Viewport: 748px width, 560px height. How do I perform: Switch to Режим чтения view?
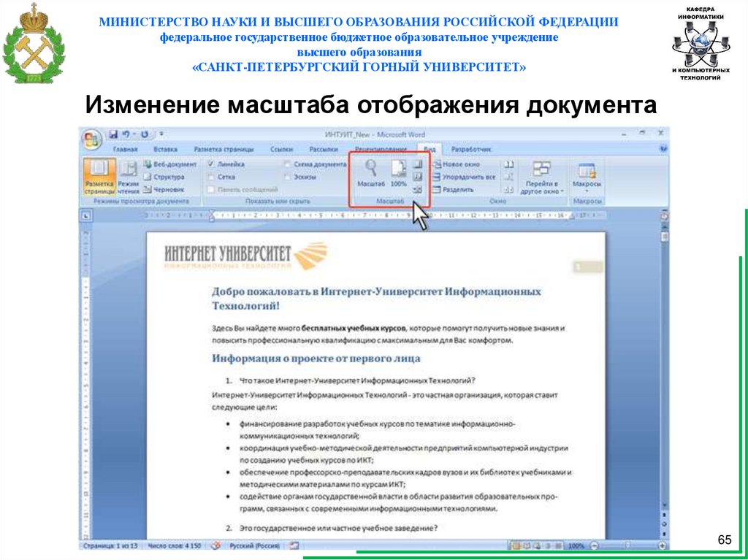128,177
